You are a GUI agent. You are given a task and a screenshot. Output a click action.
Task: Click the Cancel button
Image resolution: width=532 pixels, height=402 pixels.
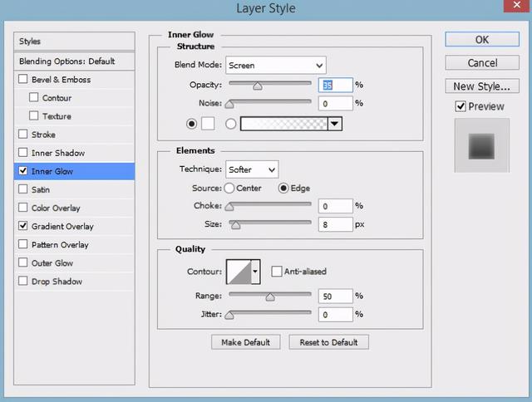point(482,62)
